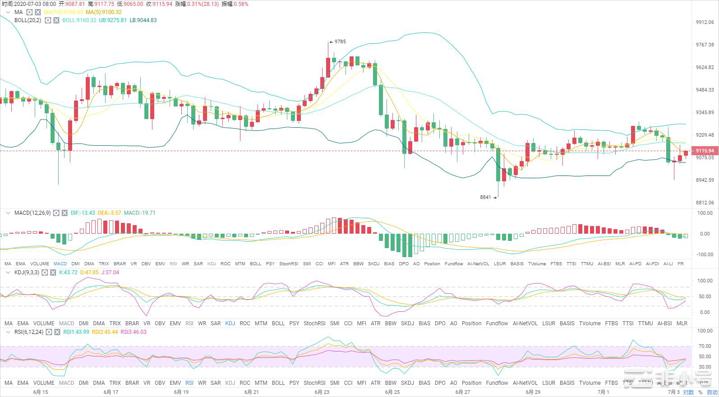This screenshot has height=397, width=719.
Task: Click the MACD(12,26,9) indicator label
Action: [33, 213]
